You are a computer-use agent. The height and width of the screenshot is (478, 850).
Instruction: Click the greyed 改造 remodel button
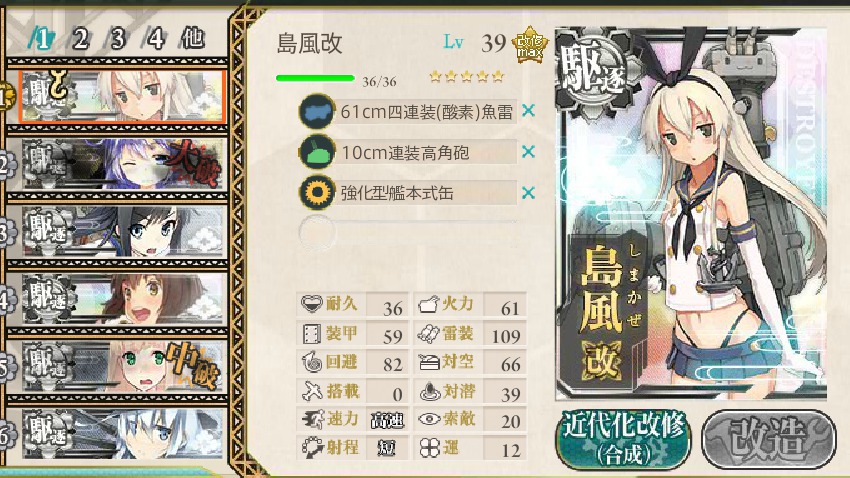pyautogui.click(x=769, y=438)
